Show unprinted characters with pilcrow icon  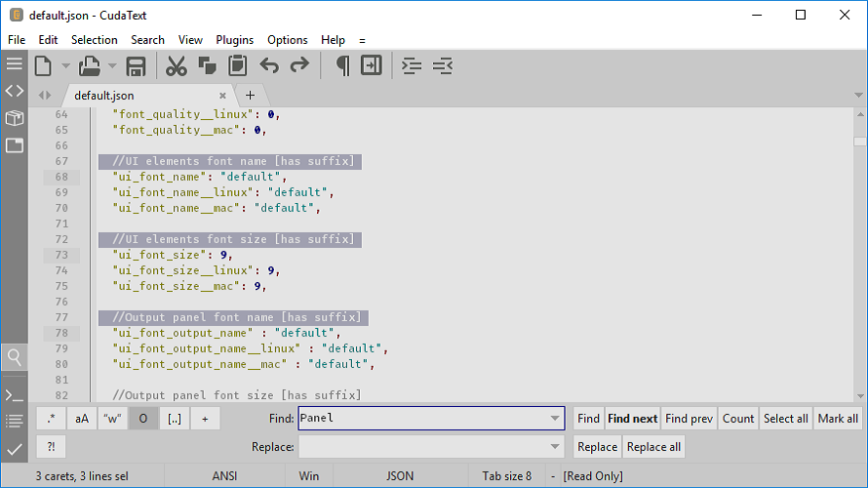click(342, 66)
